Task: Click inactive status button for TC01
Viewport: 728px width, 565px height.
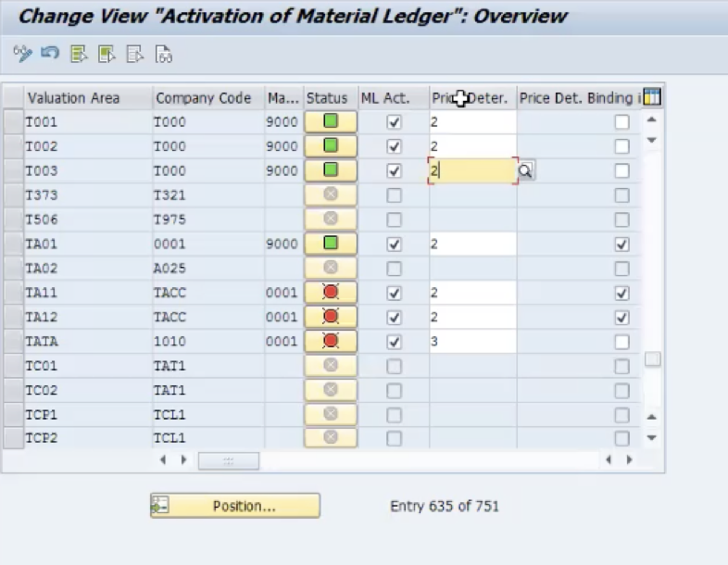Action: pos(331,365)
